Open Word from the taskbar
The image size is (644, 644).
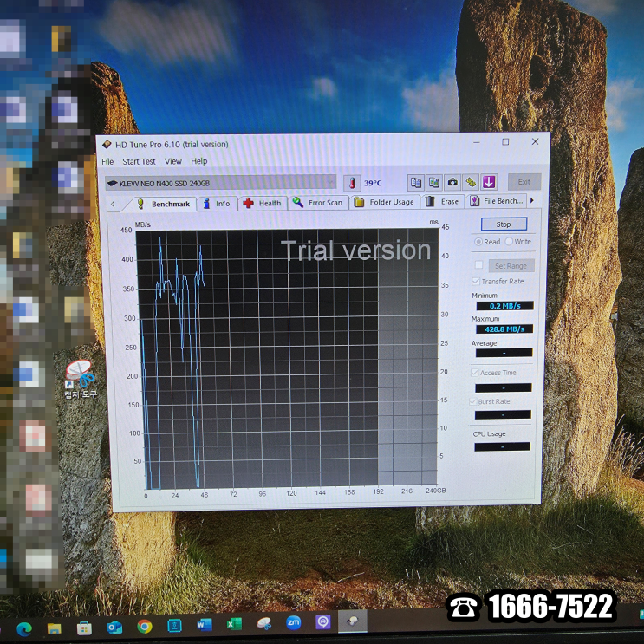click(x=205, y=625)
